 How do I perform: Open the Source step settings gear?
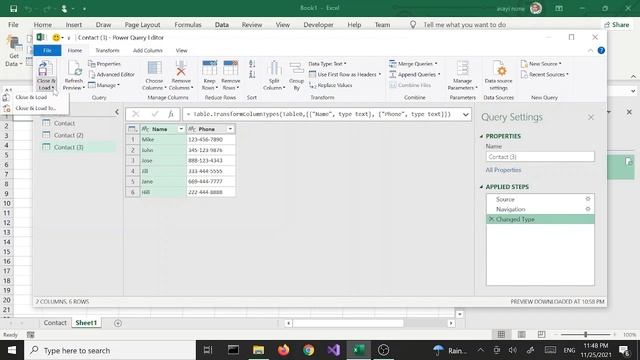(x=588, y=199)
